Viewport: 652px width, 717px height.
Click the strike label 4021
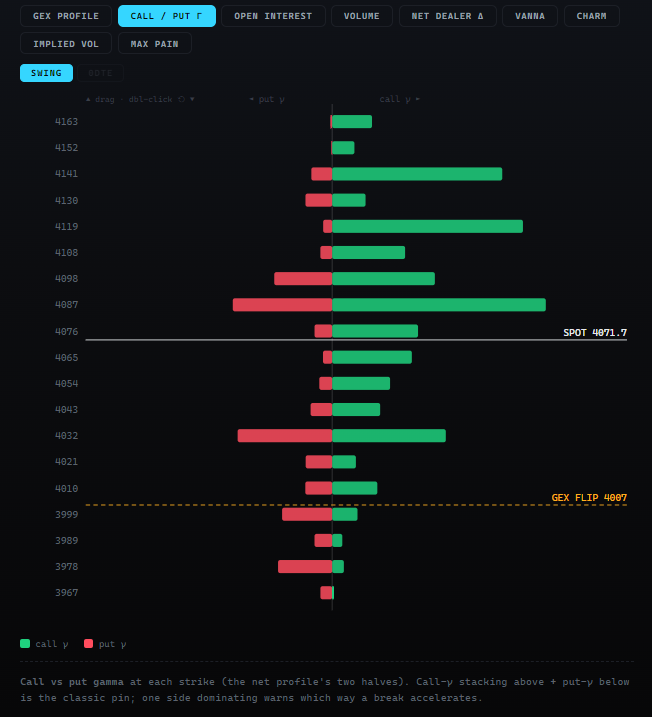click(x=66, y=462)
